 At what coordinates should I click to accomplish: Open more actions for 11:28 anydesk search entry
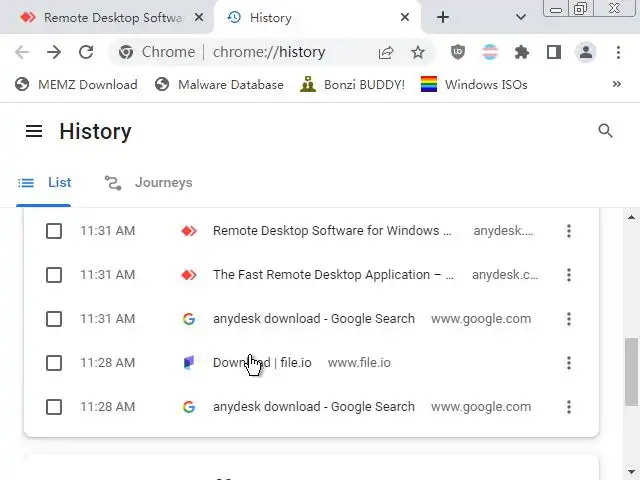click(569, 407)
